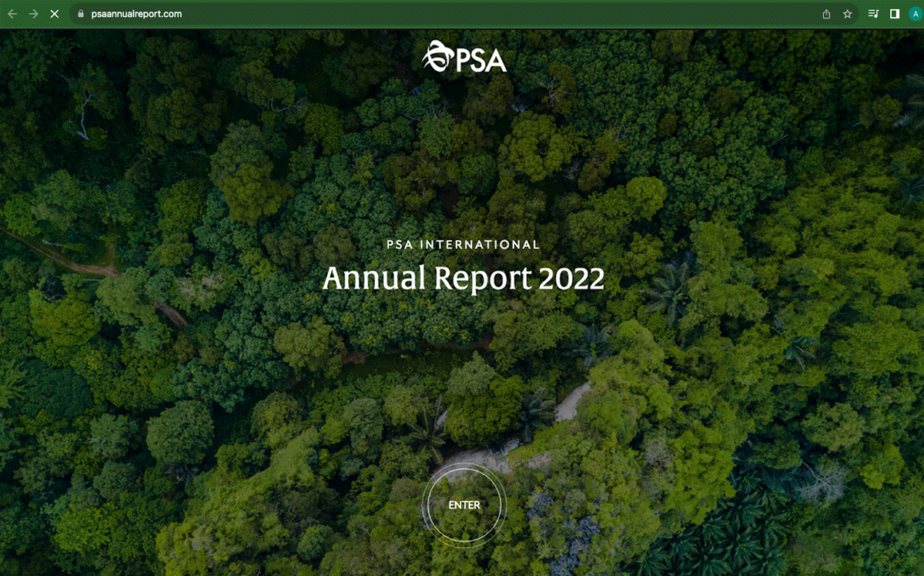Toggle the browser side panel
This screenshot has width=924, height=576.
(895, 14)
